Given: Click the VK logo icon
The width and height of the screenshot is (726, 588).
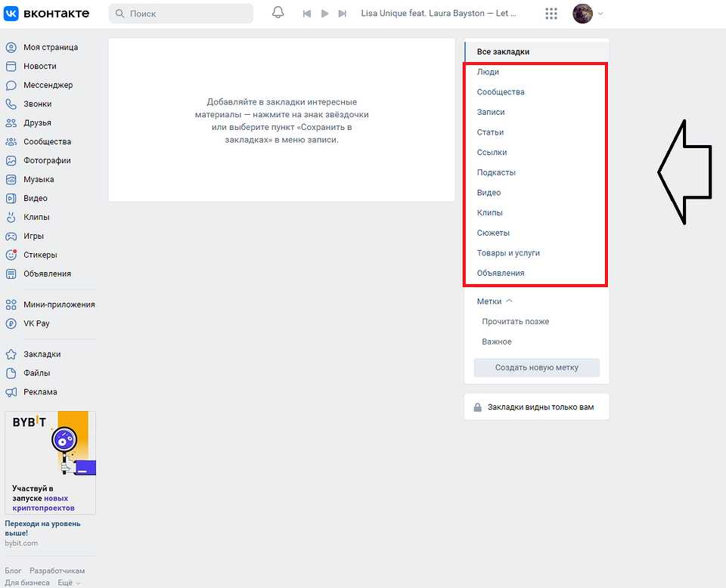Looking at the screenshot, I should coord(11,14).
